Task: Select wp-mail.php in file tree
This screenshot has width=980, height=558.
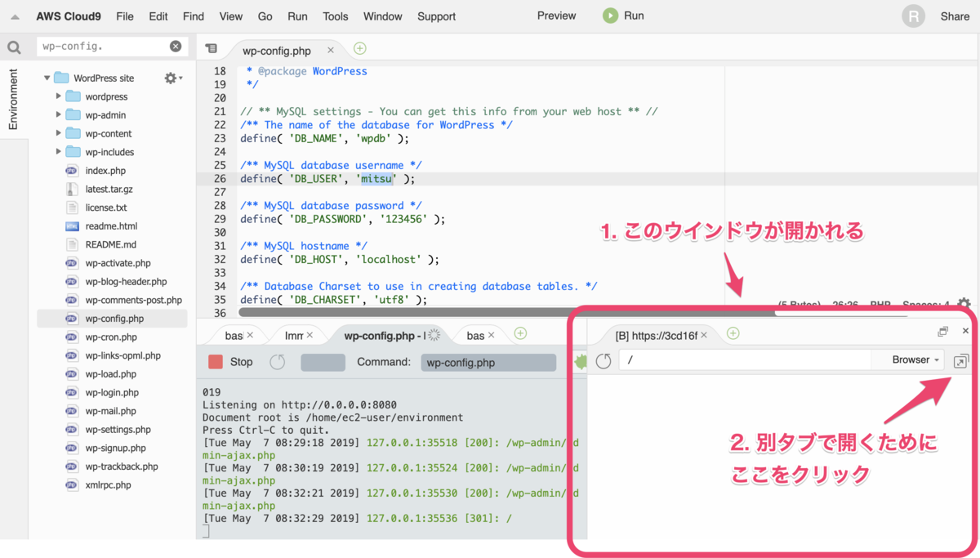Action: (112, 411)
